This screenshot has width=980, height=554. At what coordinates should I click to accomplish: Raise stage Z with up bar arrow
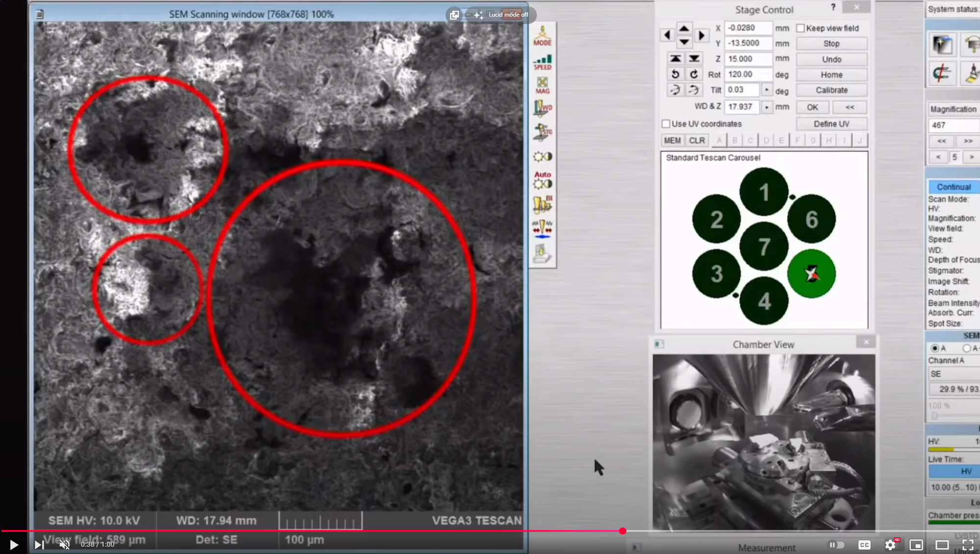pos(675,59)
